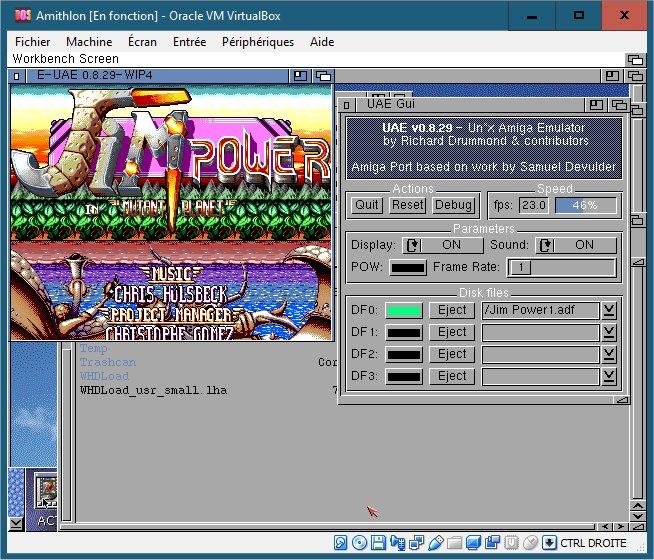Select the Temp drawer entry in the file list
Screen dimensions: 654x560
(x=93, y=348)
